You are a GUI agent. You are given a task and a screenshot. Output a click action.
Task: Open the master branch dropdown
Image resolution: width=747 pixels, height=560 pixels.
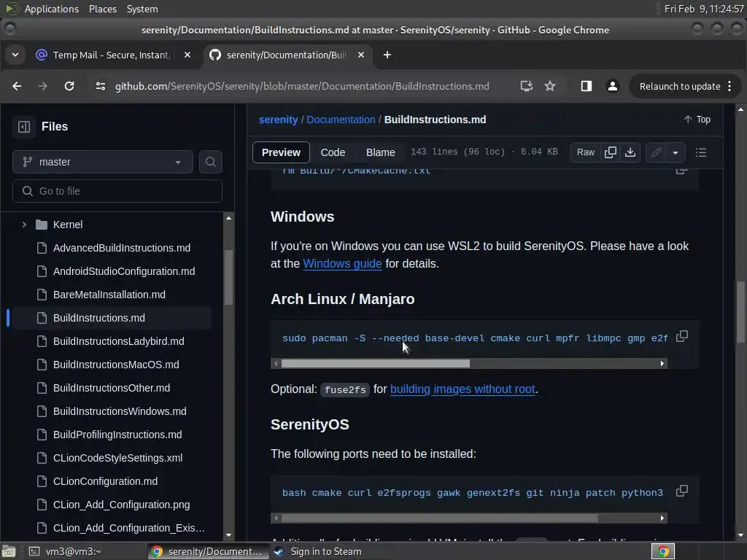coord(102,162)
